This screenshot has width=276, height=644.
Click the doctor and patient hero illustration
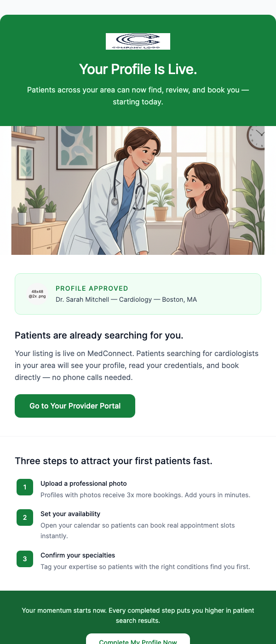point(138,190)
